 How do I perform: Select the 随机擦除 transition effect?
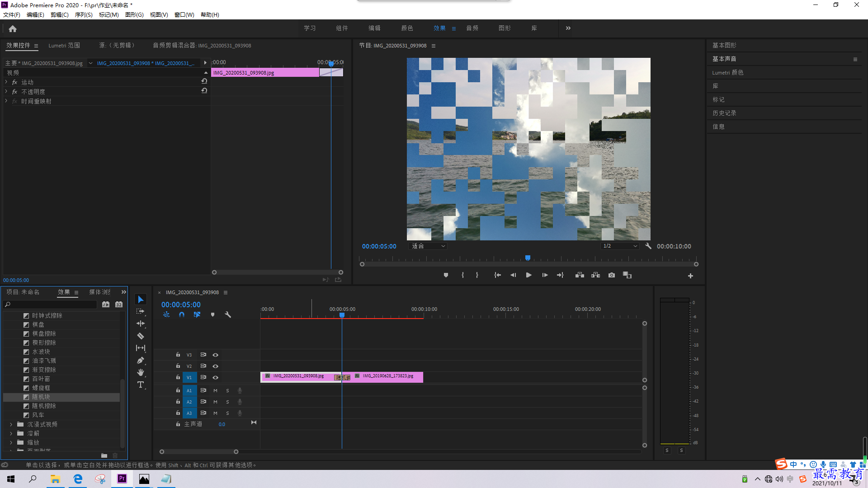[44, 406]
